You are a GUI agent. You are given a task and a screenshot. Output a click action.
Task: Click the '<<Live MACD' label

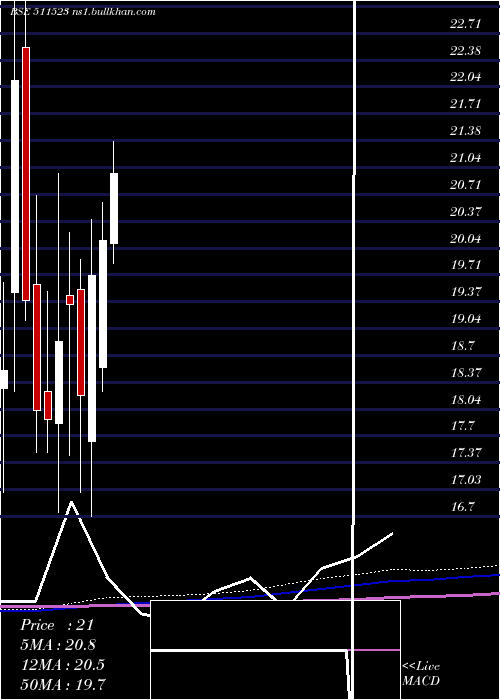pos(421,674)
